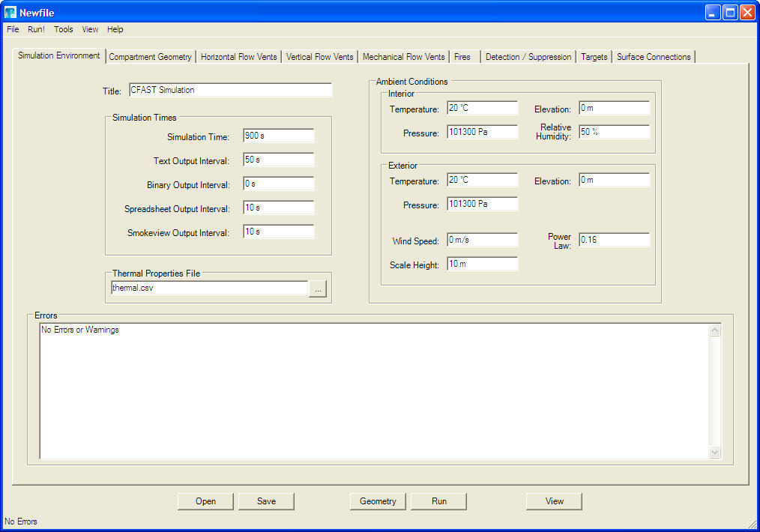Open the Help menu

point(115,29)
